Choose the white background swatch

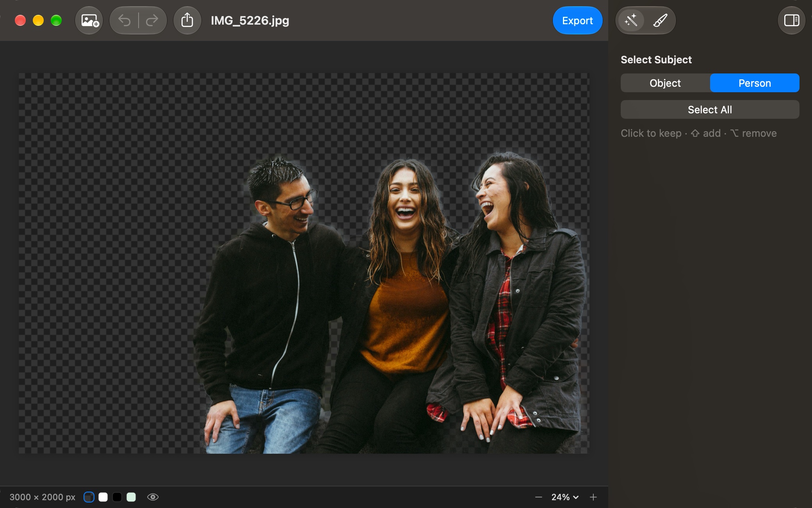[103, 497]
